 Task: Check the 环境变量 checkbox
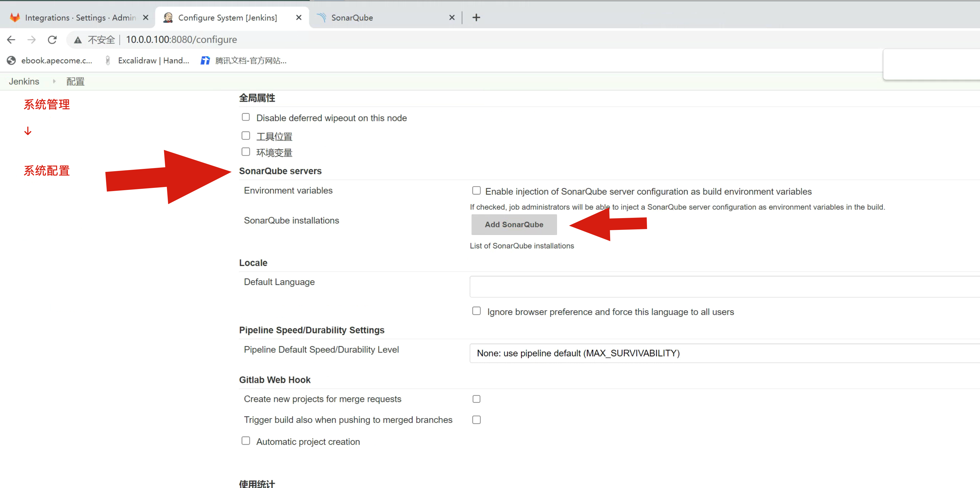(246, 152)
